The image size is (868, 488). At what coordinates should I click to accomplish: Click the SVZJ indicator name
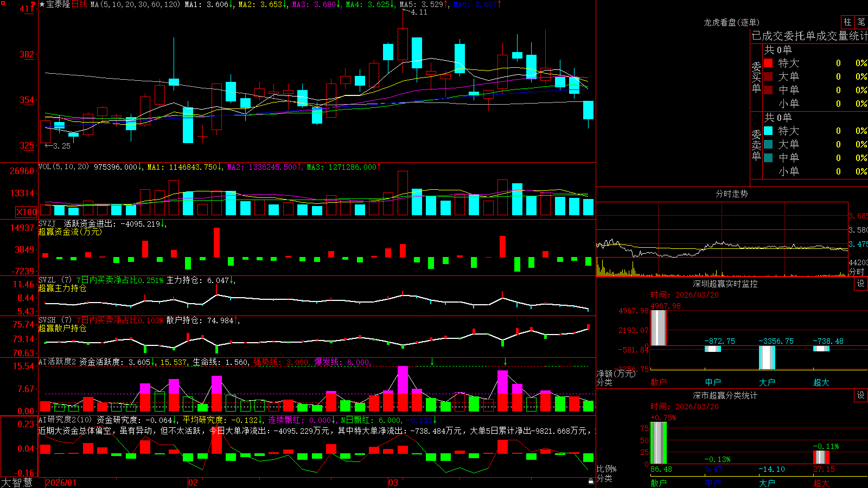pyautogui.click(x=47, y=223)
